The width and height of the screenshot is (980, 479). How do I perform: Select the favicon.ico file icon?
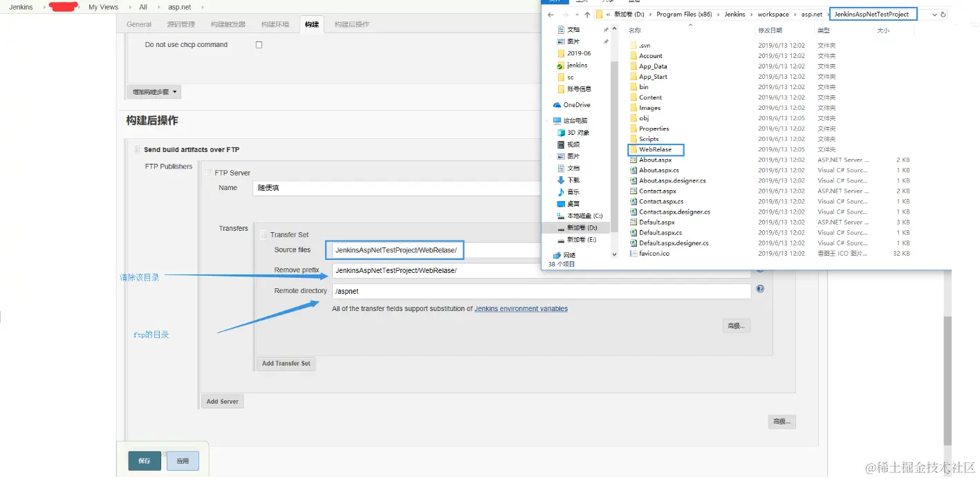point(633,254)
